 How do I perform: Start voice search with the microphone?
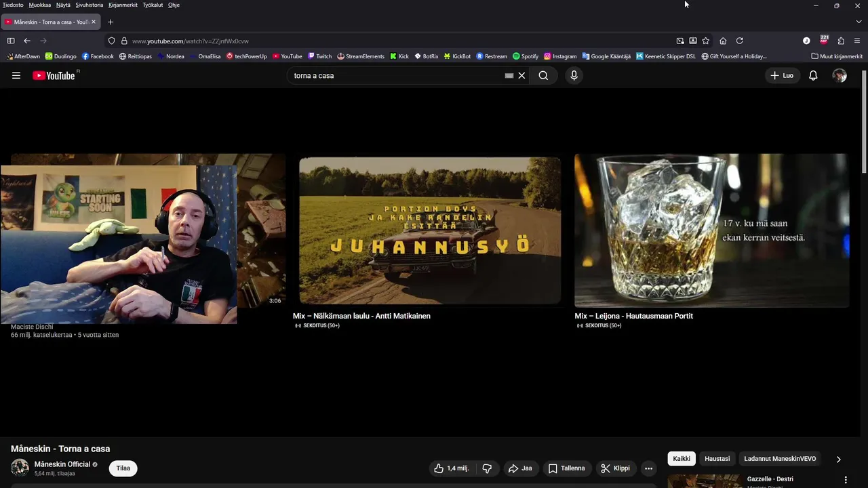click(574, 76)
